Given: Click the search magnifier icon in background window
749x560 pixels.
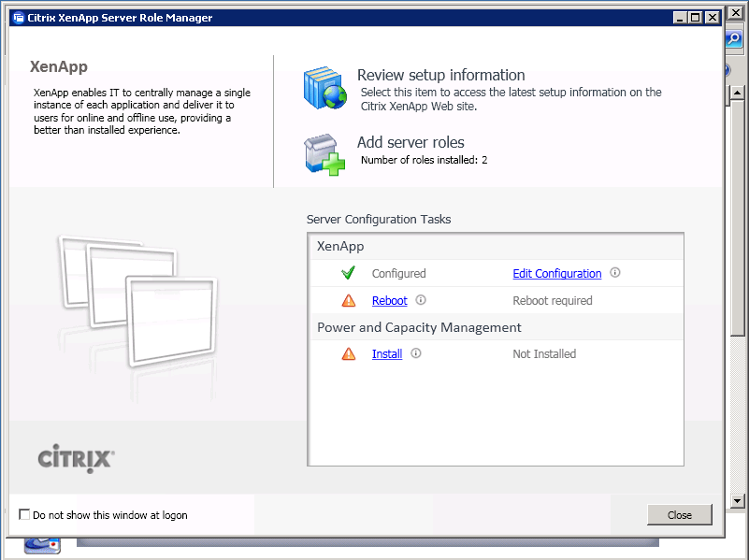Looking at the screenshot, I should (734, 39).
